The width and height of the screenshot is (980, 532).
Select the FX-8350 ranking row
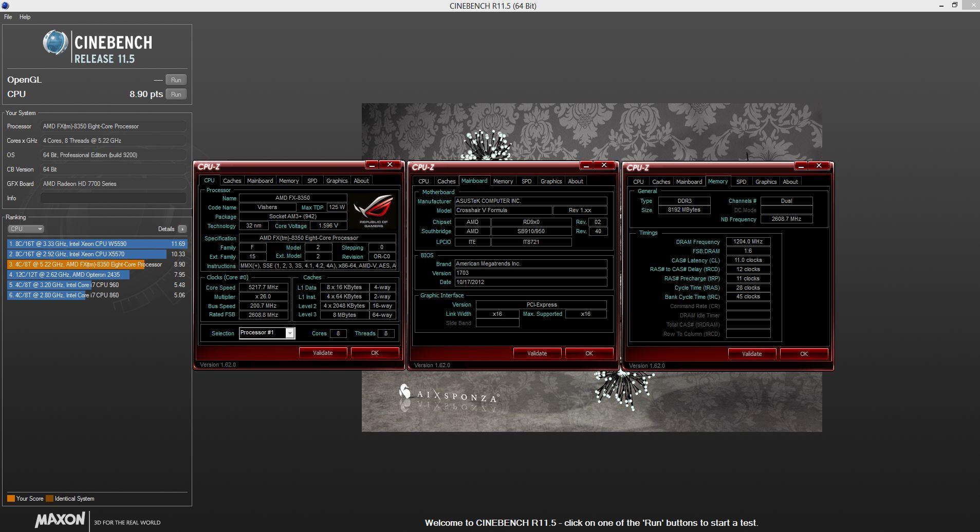(x=97, y=264)
